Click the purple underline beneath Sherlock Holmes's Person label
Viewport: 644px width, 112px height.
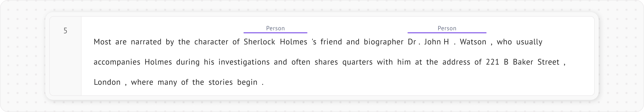[x=275, y=33]
